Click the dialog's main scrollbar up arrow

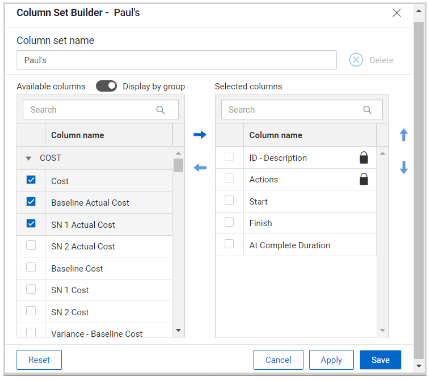[419, 11]
